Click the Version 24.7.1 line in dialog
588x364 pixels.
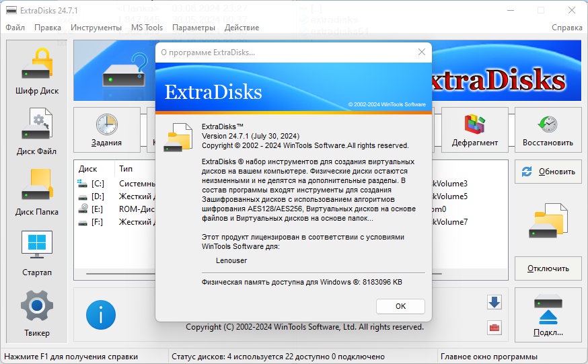[x=250, y=136]
